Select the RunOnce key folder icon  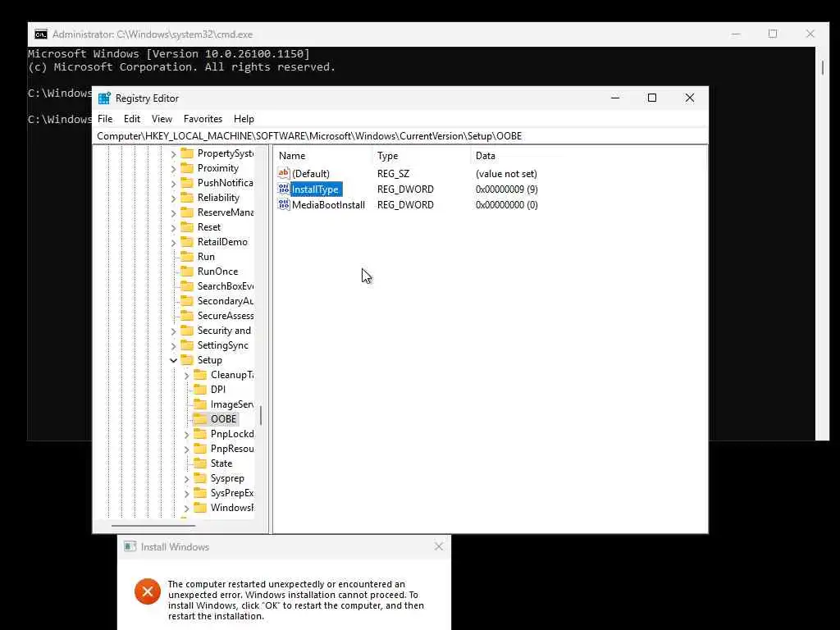click(x=187, y=271)
